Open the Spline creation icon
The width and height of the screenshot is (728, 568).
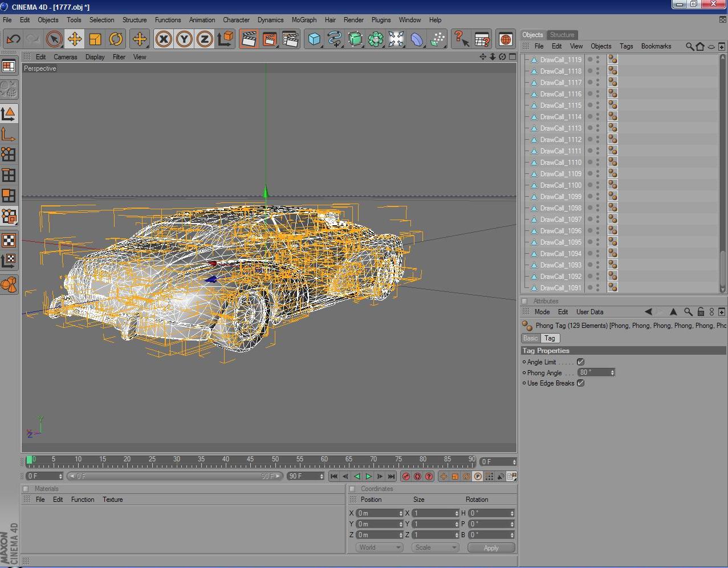click(x=335, y=39)
